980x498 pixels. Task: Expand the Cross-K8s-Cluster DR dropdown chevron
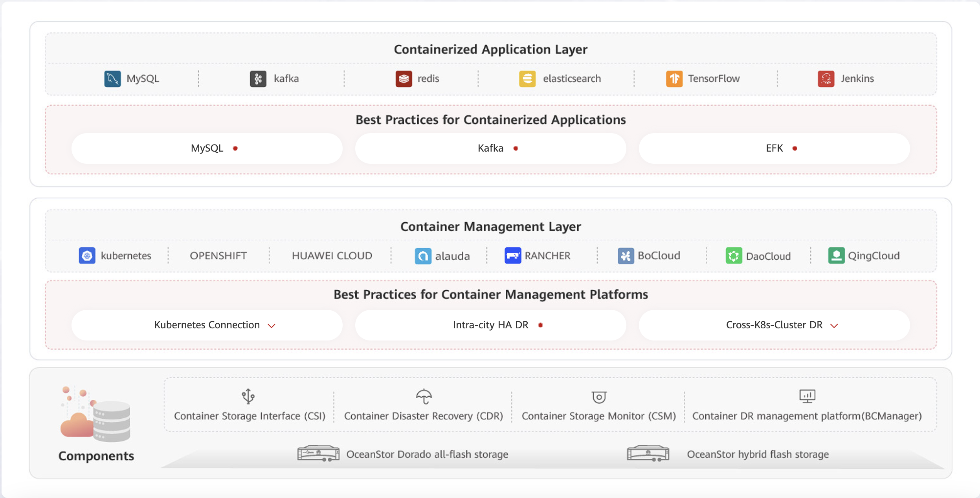pos(834,326)
